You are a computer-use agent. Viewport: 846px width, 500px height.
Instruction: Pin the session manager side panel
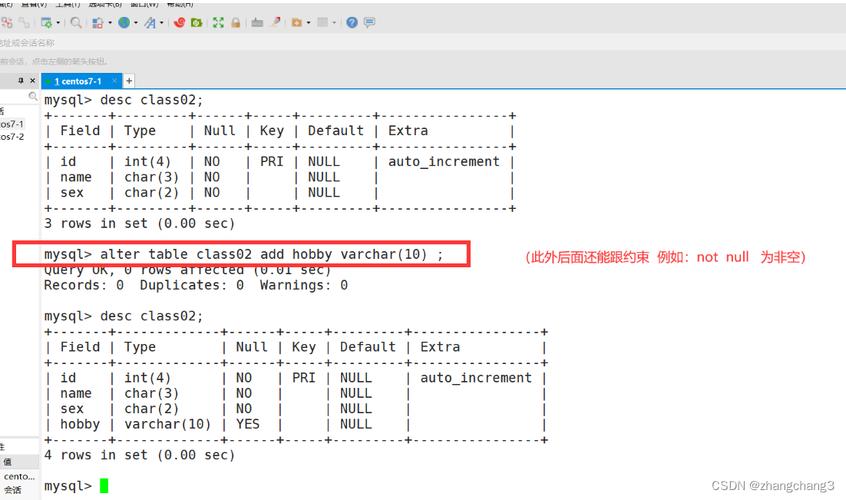(21, 80)
